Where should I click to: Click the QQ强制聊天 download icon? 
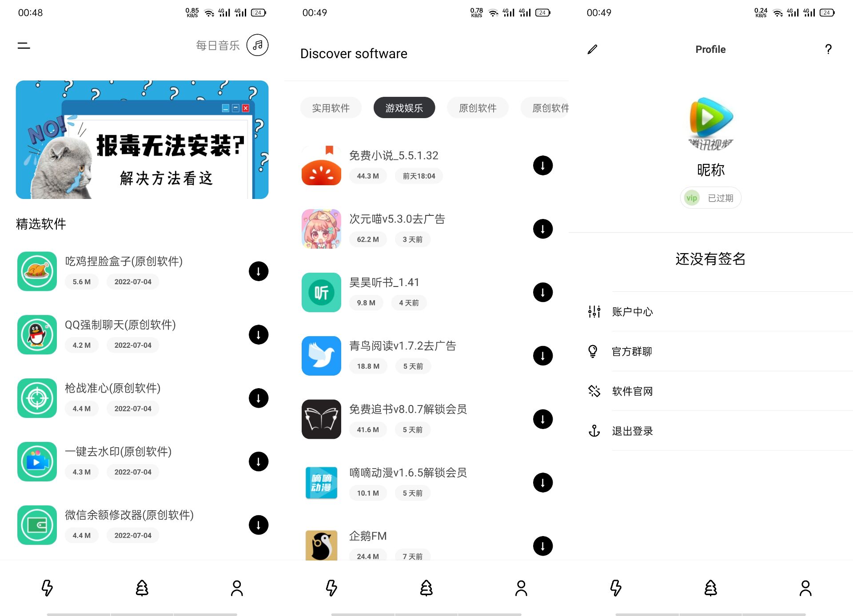pos(259,334)
